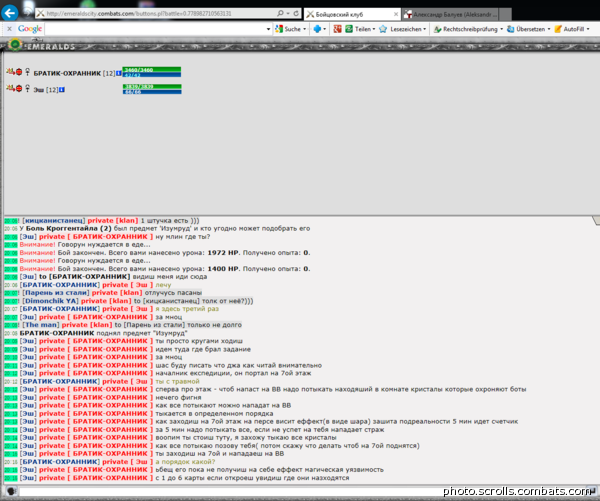Click sender Dimonchik YA in chat
Viewport: 600px width, 501px height.
(x=50, y=301)
